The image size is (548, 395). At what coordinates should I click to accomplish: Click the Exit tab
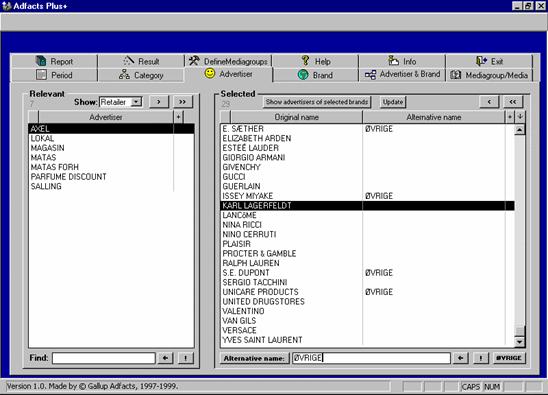pyautogui.click(x=489, y=61)
